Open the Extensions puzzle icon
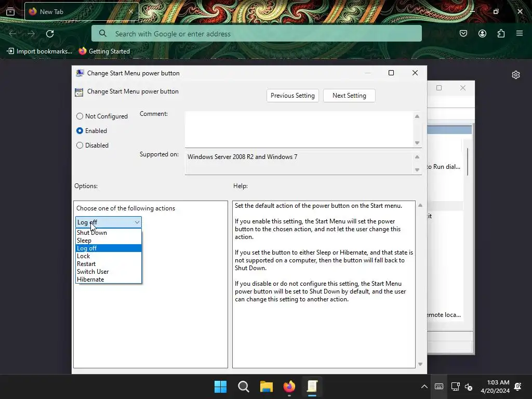 pos(501,33)
